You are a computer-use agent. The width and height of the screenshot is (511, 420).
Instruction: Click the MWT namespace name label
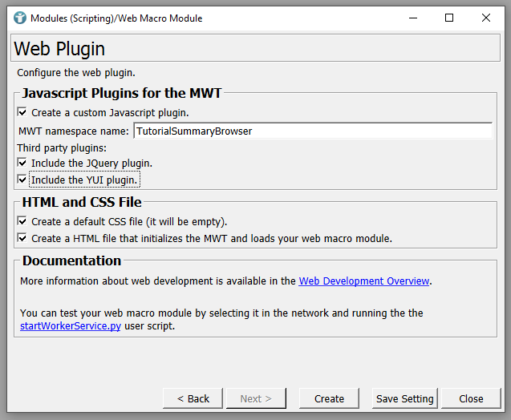(73, 131)
